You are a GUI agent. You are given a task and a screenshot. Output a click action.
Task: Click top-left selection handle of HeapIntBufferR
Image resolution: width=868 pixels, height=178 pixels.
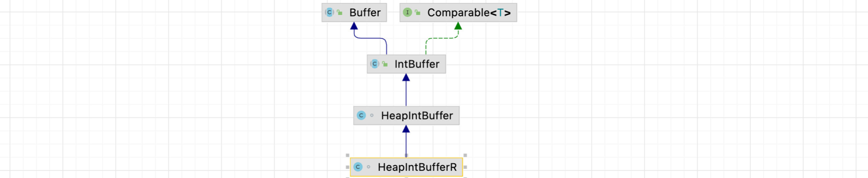click(347, 155)
